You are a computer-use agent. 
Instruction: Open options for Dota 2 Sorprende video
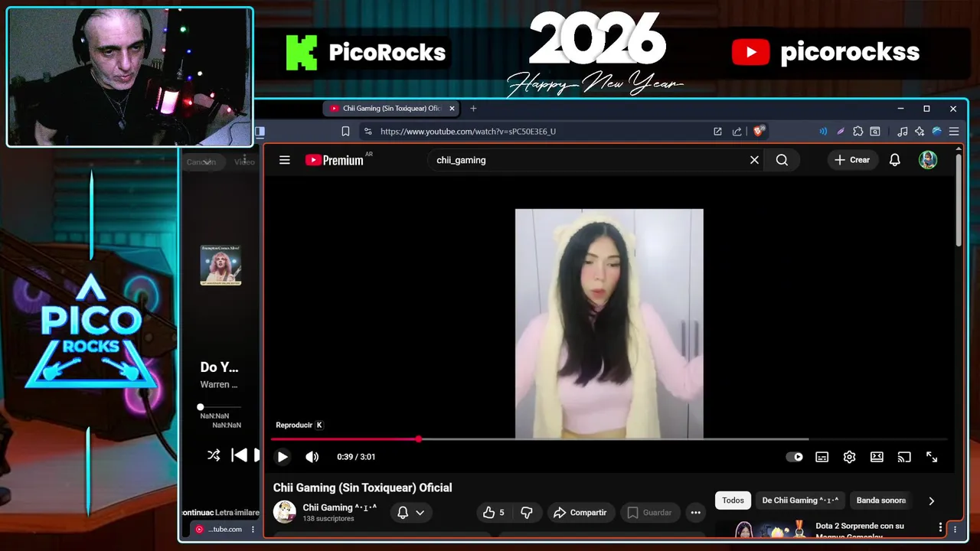[940, 527]
